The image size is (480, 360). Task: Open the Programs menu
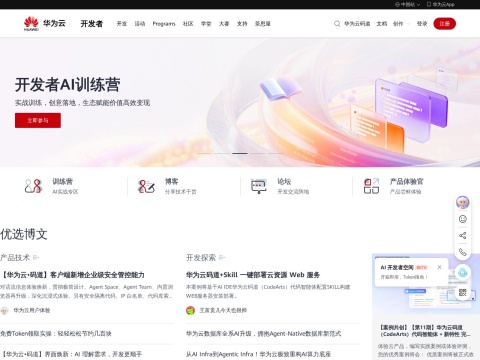point(164,24)
